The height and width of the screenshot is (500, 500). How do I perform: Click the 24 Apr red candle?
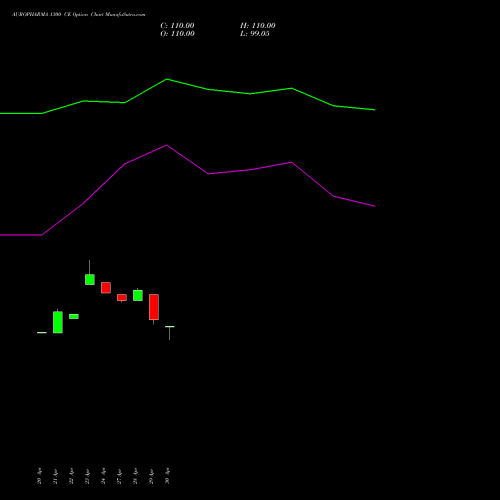coord(106,288)
